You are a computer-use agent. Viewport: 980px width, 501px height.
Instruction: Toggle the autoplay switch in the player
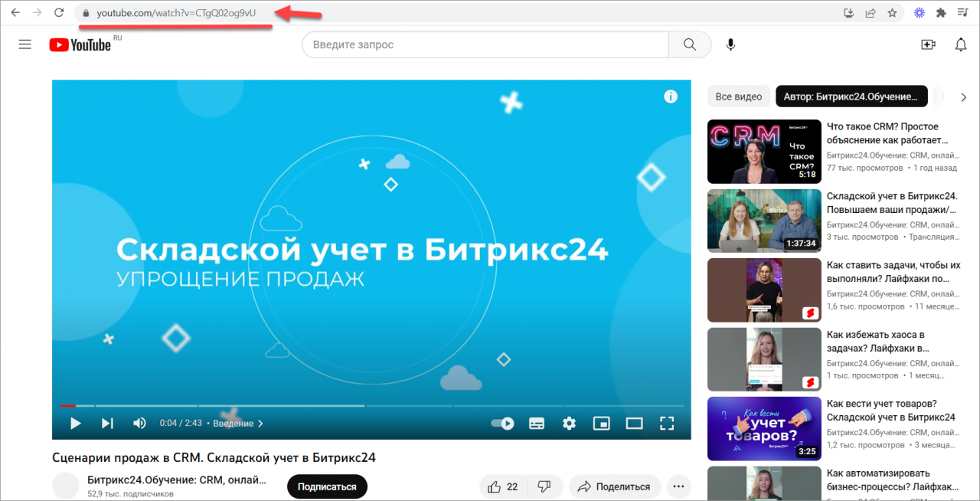pyautogui.click(x=502, y=423)
